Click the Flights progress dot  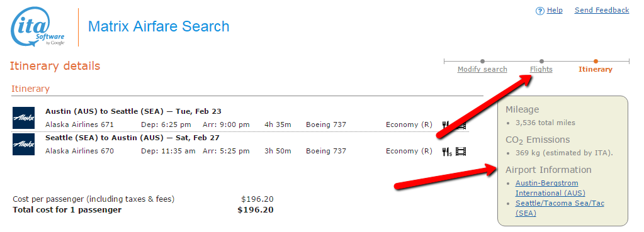point(541,62)
